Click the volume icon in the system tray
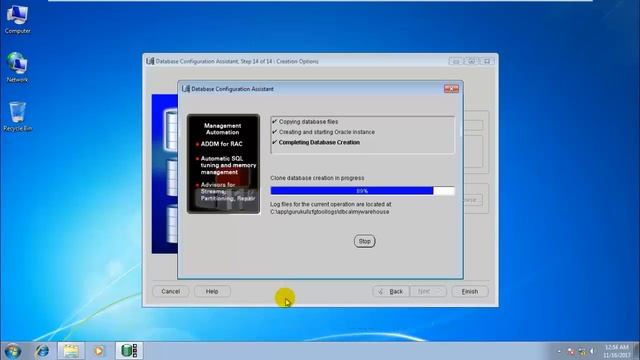This screenshot has height=360, width=640. pos(592,351)
